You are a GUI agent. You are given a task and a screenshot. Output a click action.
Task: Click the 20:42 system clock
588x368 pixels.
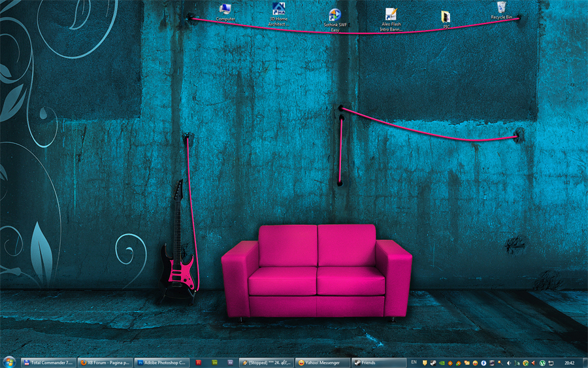[x=569, y=363]
